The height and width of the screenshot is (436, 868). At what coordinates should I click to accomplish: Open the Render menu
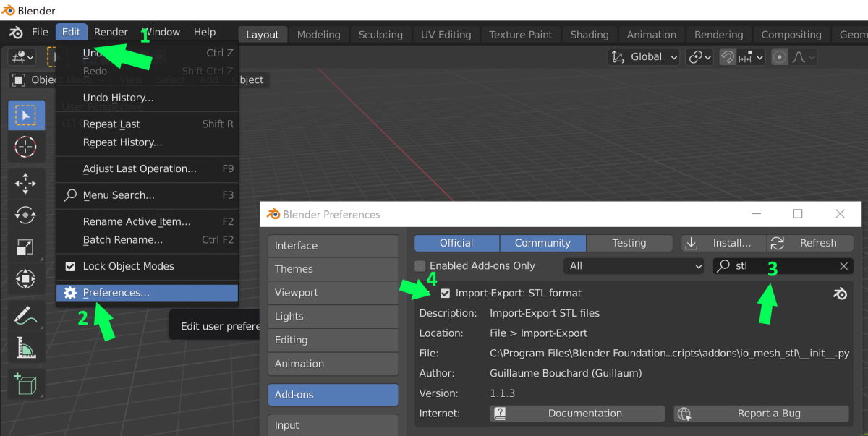click(111, 32)
